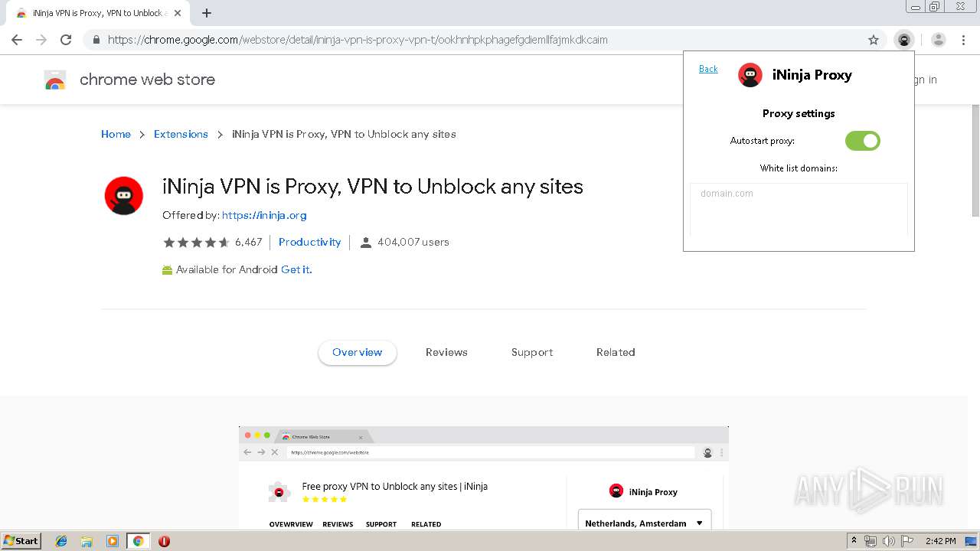The height and width of the screenshot is (551, 980).
Task: Click the Get it Android link
Action: (x=296, y=269)
